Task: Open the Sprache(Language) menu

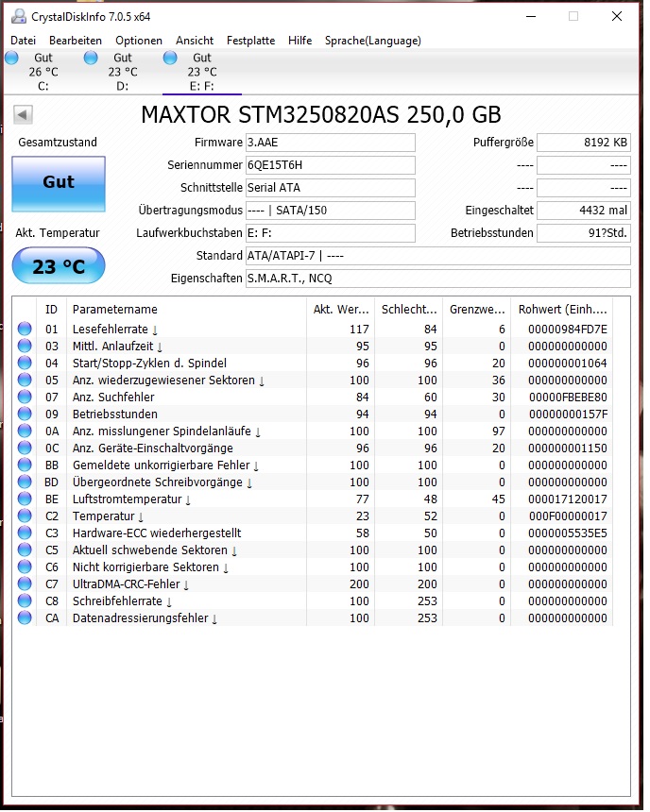Action: [372, 41]
